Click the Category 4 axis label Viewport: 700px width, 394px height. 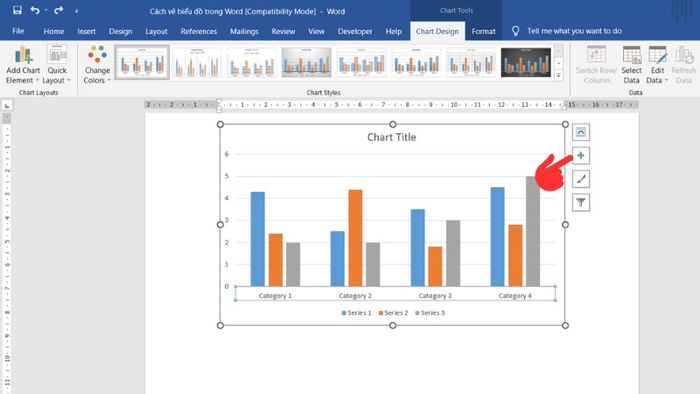tap(515, 295)
